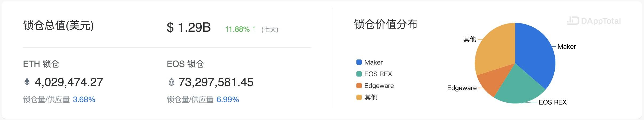Toggle the Maker legend entry
This screenshot has width=644, height=120.
tap(369, 62)
